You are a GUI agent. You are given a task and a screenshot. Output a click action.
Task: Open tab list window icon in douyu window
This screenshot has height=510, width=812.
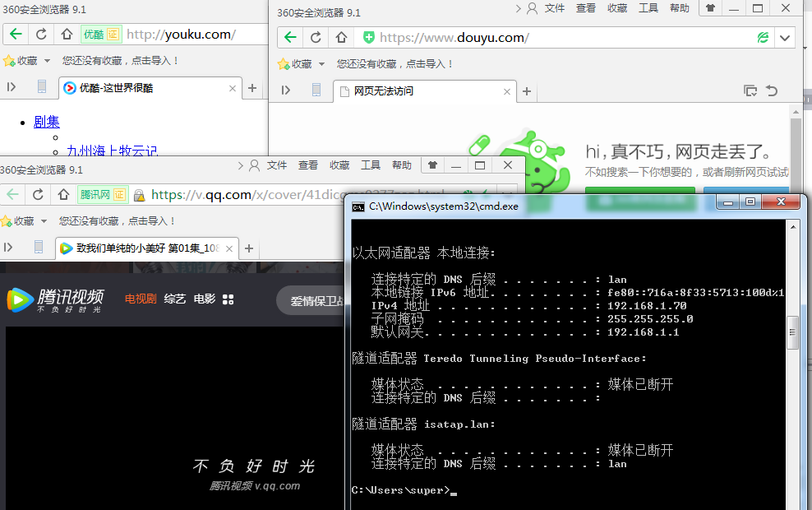point(750,90)
